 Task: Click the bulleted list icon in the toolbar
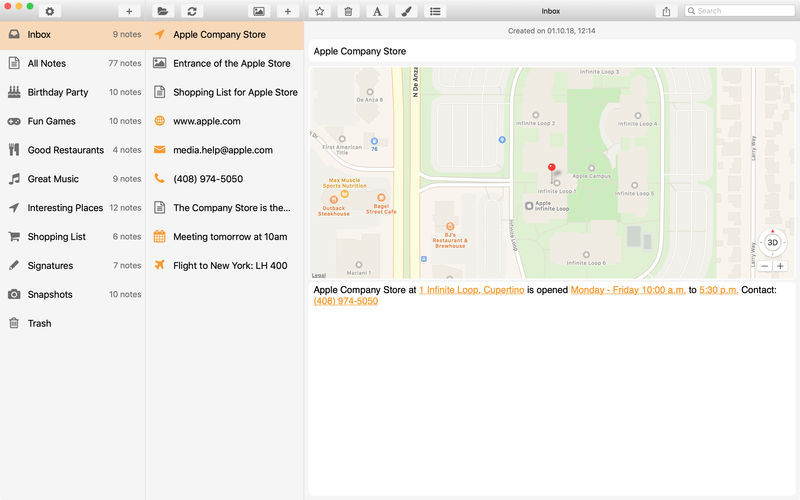click(435, 11)
